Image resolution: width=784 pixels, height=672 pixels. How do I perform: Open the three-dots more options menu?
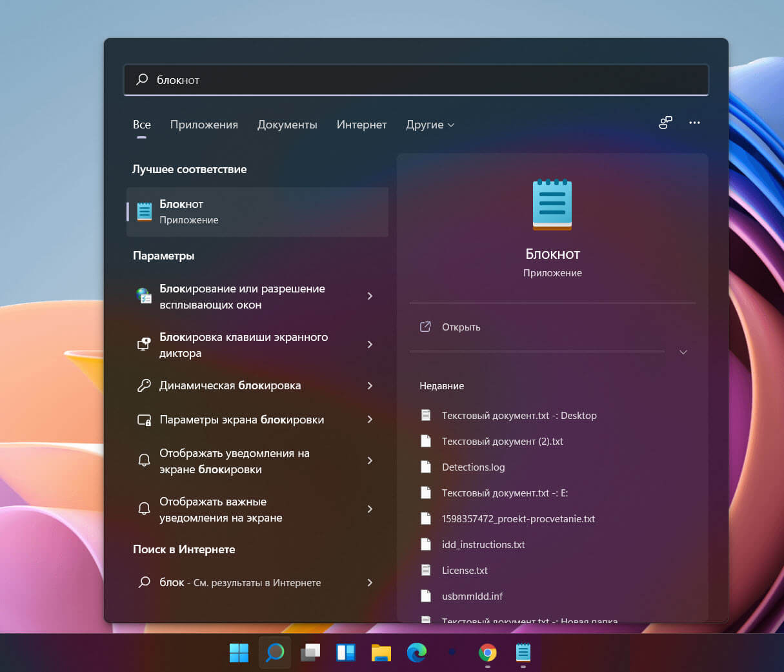tap(694, 123)
